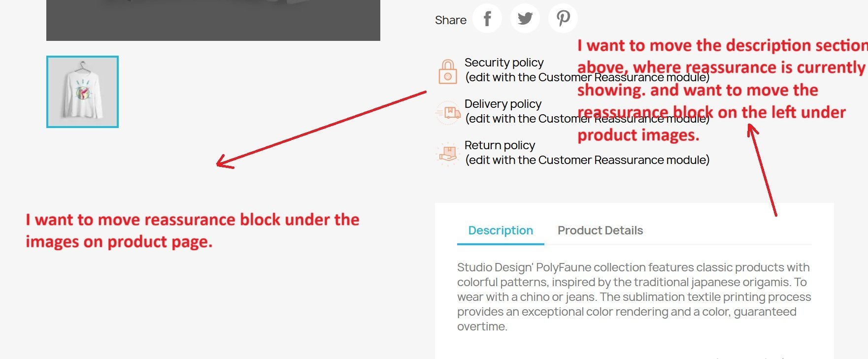
Task: Select the white long-sleeve shirt thumbnail
Action: pyautogui.click(x=82, y=92)
